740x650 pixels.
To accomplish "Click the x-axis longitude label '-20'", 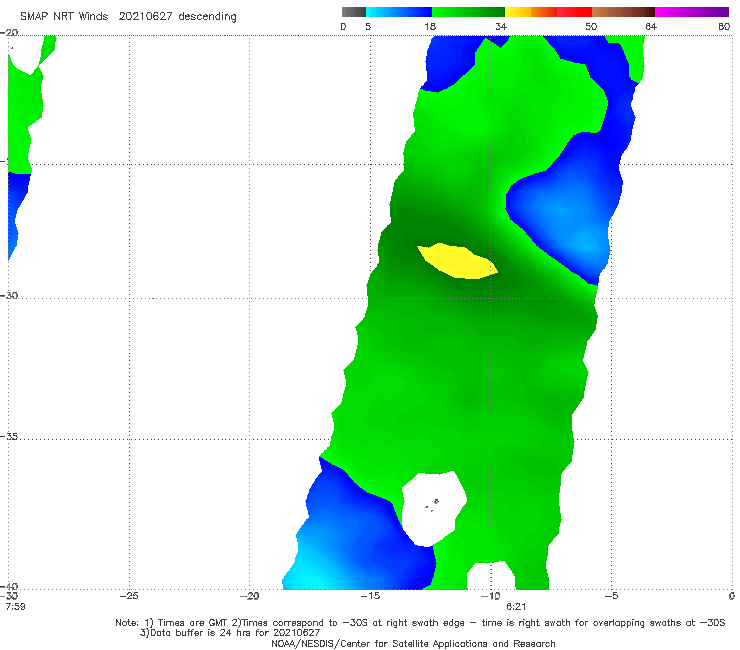I will tap(249, 596).
